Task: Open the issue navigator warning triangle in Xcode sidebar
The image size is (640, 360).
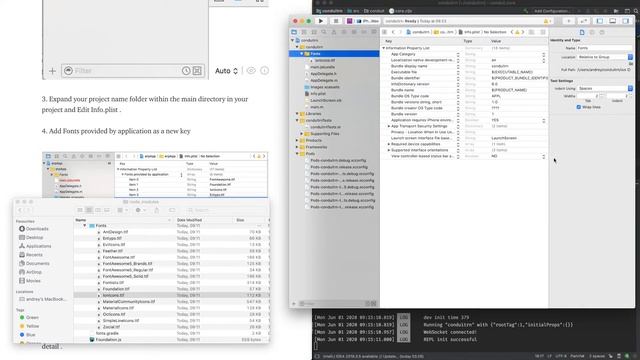Action: coord(334,32)
